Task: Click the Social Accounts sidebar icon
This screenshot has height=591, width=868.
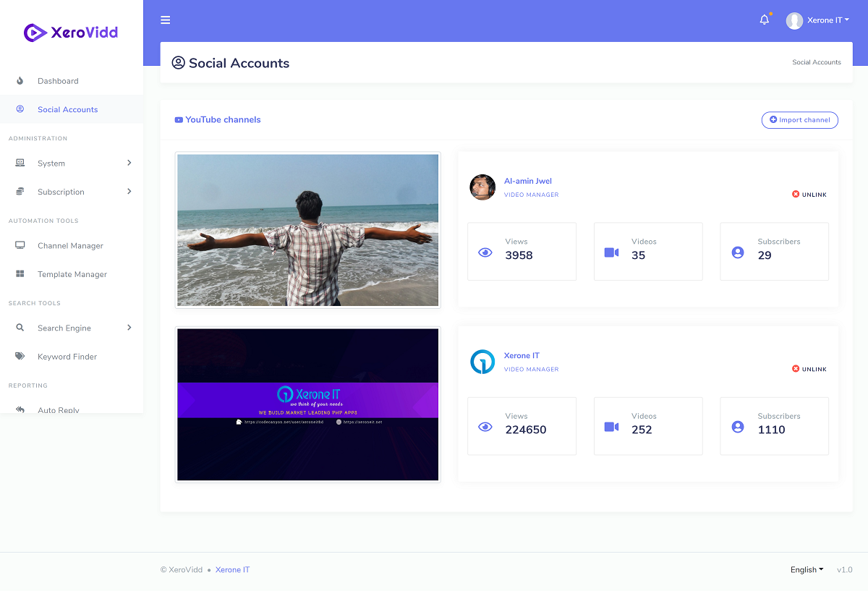Action: tap(20, 109)
